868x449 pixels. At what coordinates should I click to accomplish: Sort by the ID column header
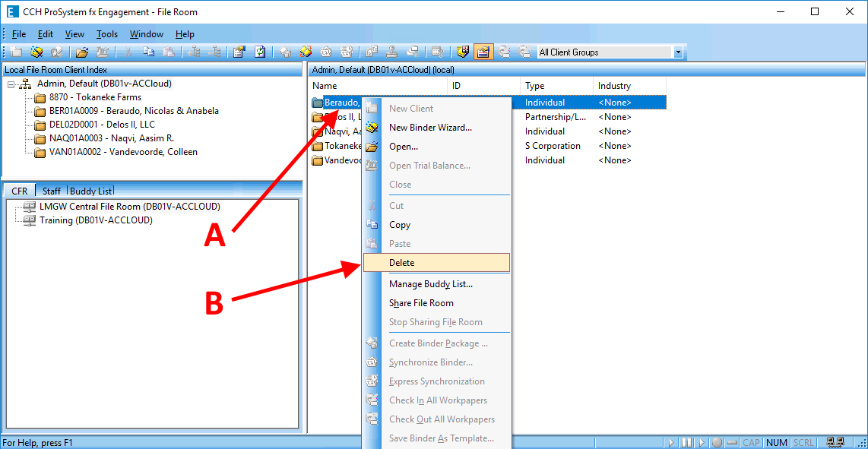pos(484,86)
